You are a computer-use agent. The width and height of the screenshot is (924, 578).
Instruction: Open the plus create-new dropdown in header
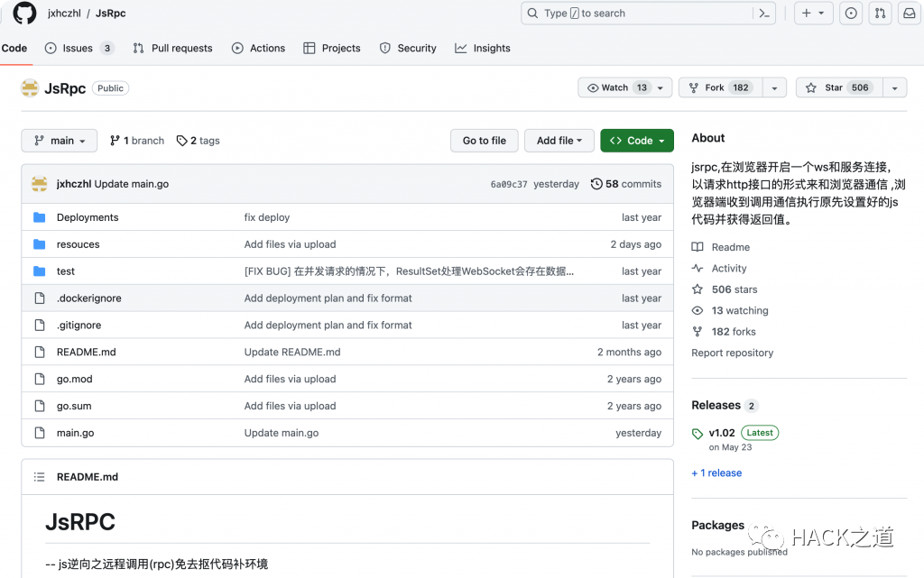[813, 13]
